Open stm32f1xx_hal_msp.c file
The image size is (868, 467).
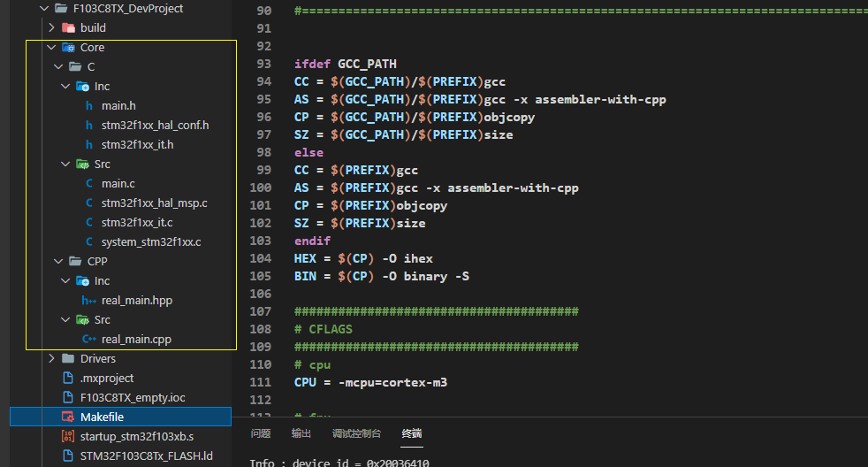pyautogui.click(x=155, y=203)
